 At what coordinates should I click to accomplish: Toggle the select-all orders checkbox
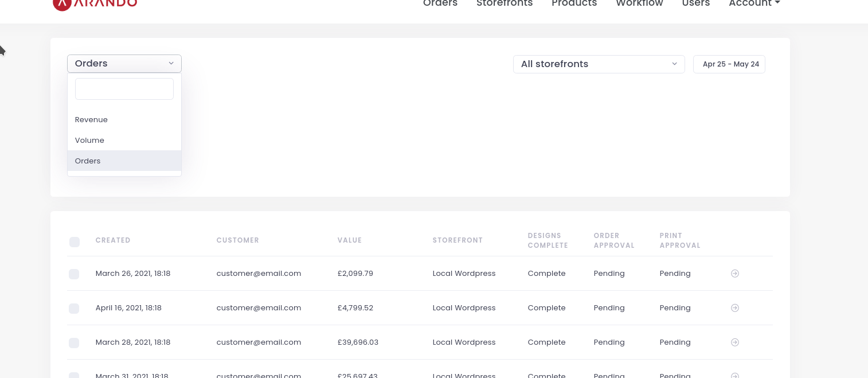(x=75, y=242)
